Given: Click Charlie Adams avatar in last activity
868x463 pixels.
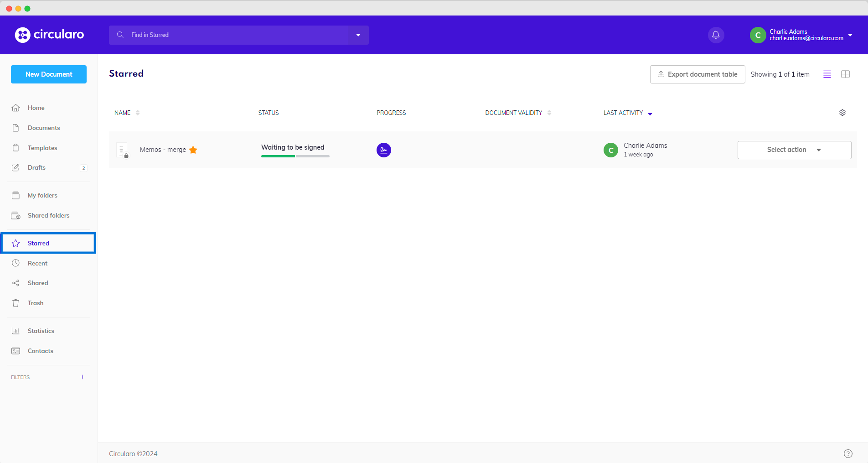Looking at the screenshot, I should pyautogui.click(x=610, y=150).
